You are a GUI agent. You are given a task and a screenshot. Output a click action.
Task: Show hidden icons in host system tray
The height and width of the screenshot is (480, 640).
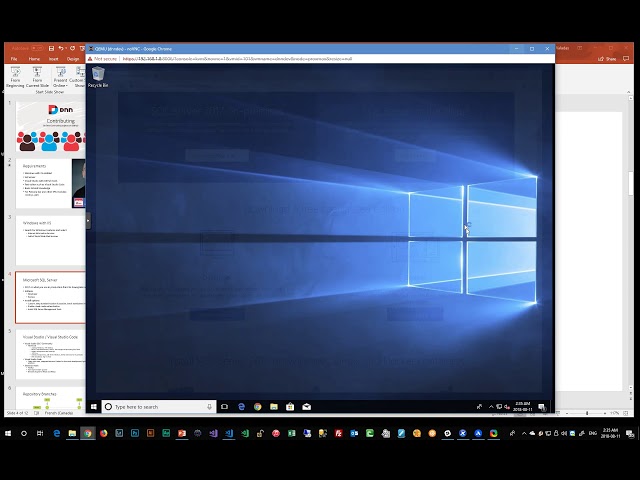coord(524,433)
